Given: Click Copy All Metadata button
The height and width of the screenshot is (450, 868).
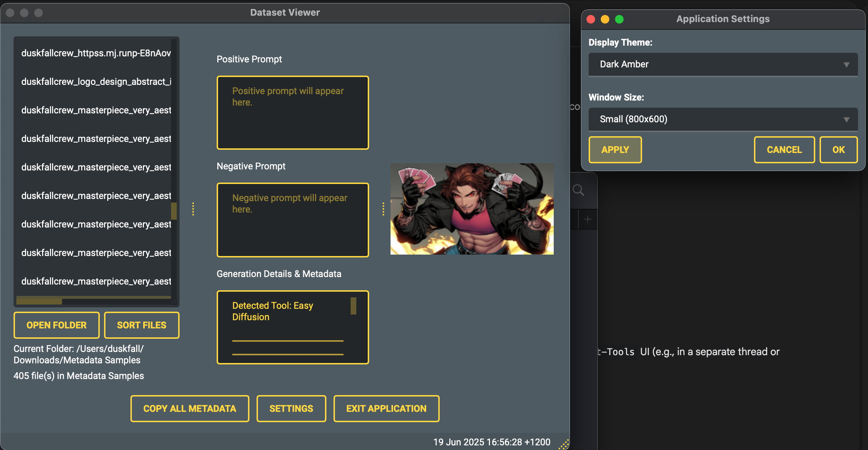Looking at the screenshot, I should 190,409.
